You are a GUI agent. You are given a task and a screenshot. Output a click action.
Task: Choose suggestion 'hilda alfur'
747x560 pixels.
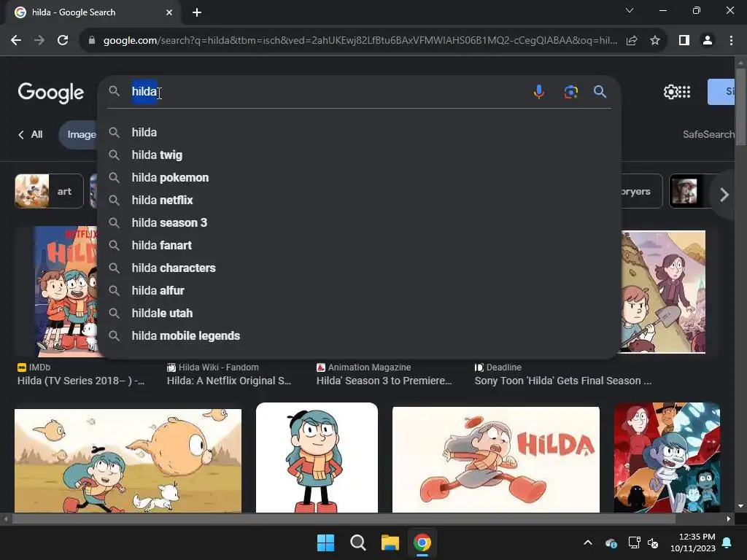(359, 290)
